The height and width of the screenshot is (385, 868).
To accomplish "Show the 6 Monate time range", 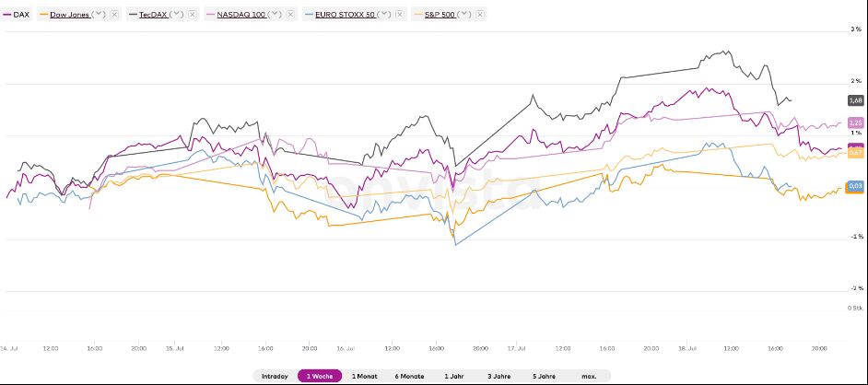I will (x=409, y=376).
